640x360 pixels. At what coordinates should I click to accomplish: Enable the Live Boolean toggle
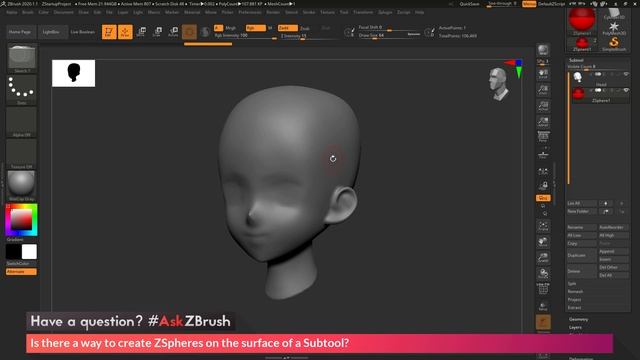click(x=82, y=32)
